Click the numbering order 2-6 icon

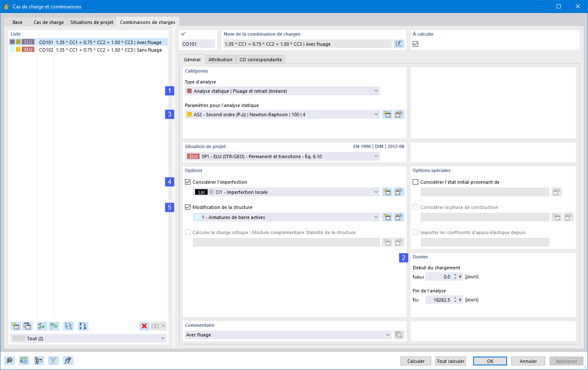pyautogui.click(x=83, y=326)
